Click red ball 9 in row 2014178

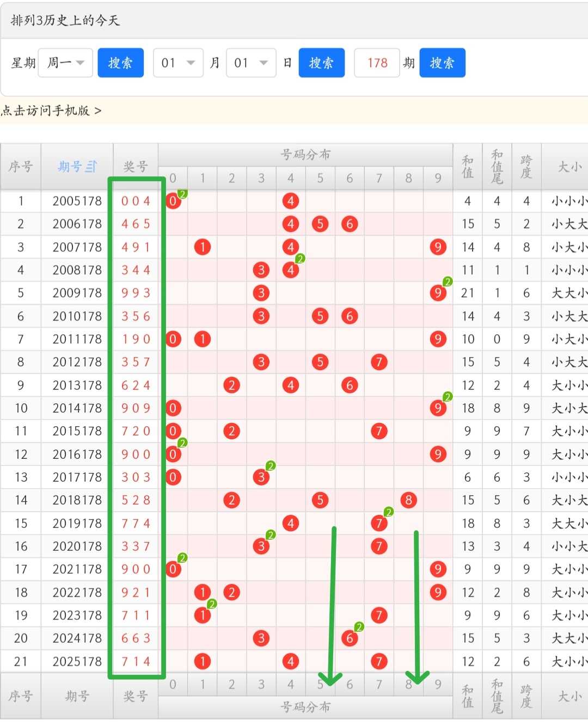pos(438,408)
